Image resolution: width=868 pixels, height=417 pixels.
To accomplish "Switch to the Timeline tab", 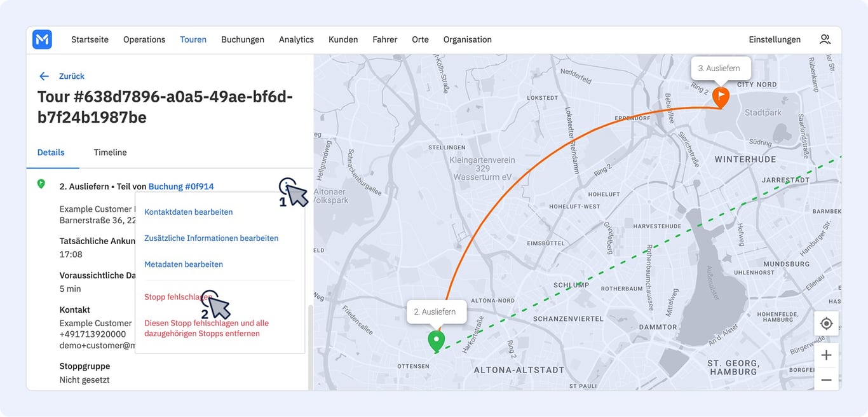I will 110,153.
